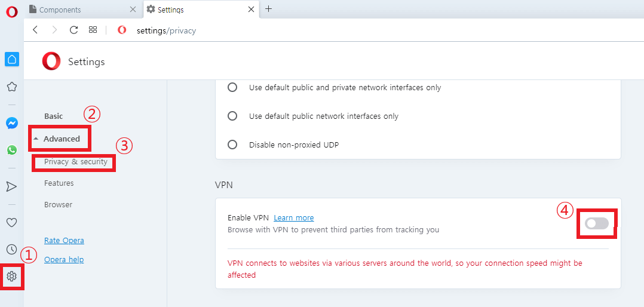
Task: Click the Rate Opera link
Action: [64, 241]
